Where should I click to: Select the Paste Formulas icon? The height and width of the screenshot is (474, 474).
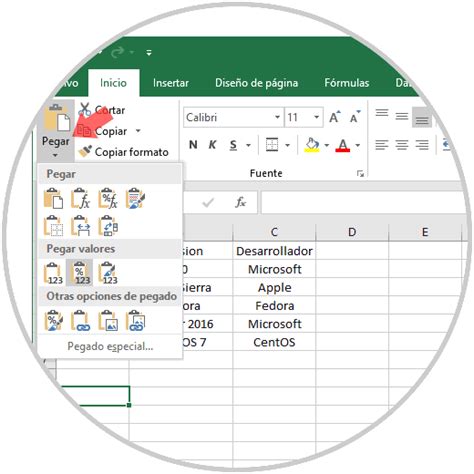coord(81,199)
